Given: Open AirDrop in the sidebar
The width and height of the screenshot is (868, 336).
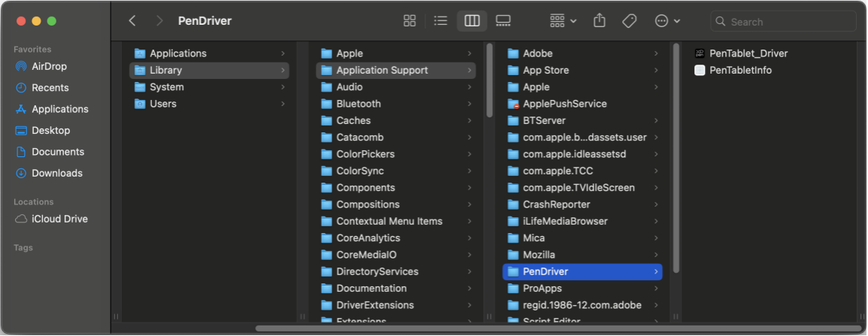Looking at the screenshot, I should 49,66.
